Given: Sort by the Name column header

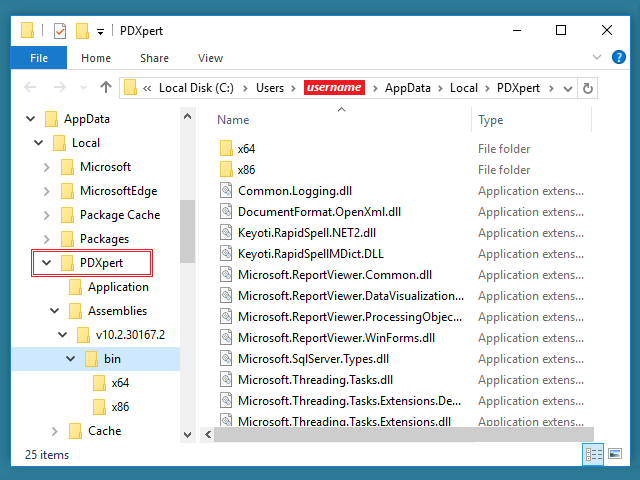Looking at the screenshot, I should [233, 120].
